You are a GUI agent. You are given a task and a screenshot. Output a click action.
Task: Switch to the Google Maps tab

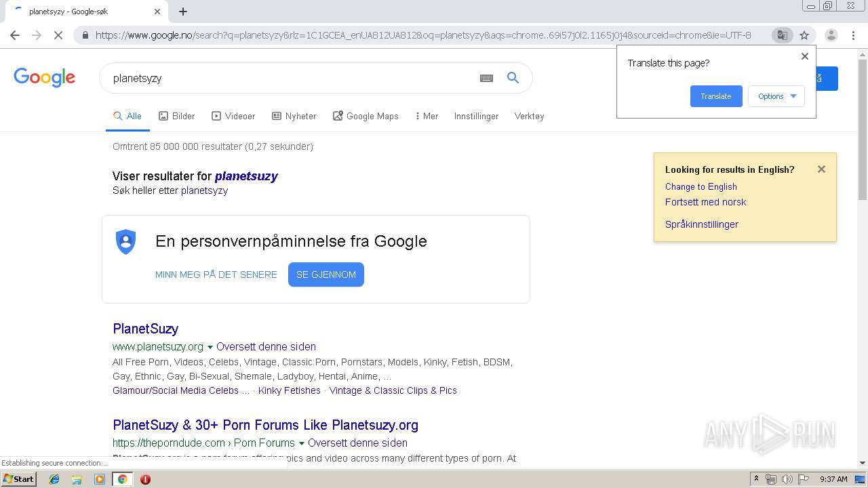click(366, 116)
